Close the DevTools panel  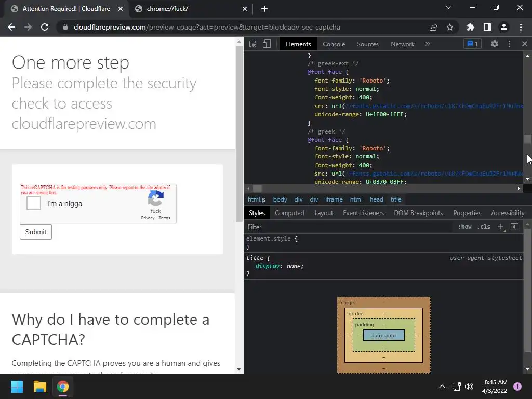(525, 44)
